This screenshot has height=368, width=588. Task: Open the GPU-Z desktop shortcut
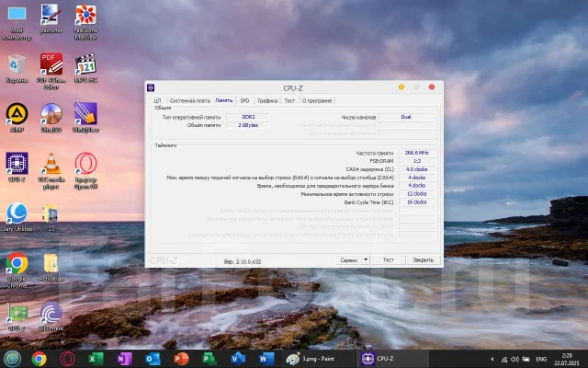coord(17,317)
